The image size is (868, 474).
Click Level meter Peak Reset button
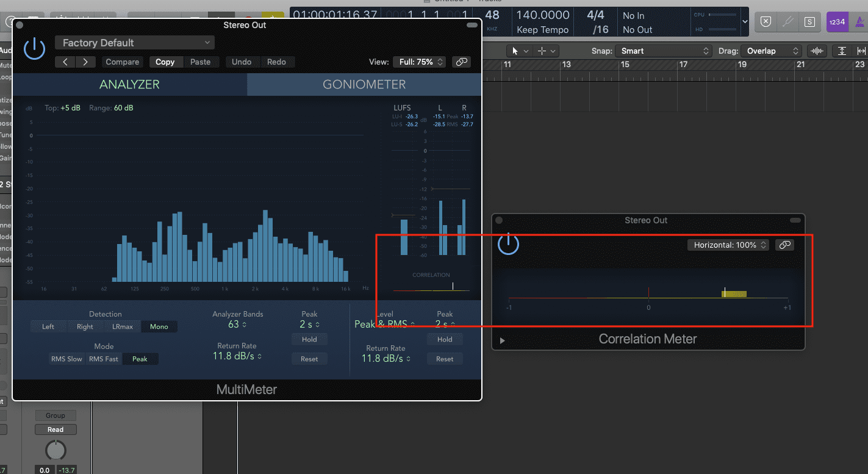pyautogui.click(x=445, y=359)
